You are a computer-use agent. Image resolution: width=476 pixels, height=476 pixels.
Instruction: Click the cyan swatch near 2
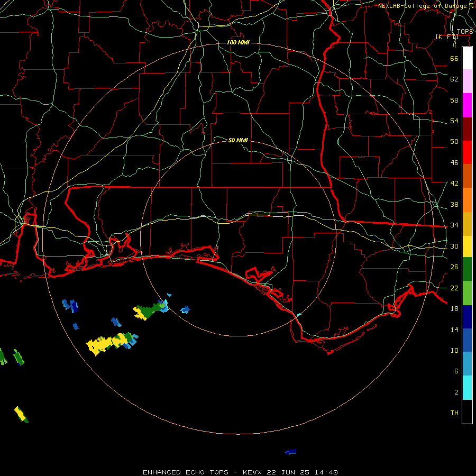[x=467, y=388]
